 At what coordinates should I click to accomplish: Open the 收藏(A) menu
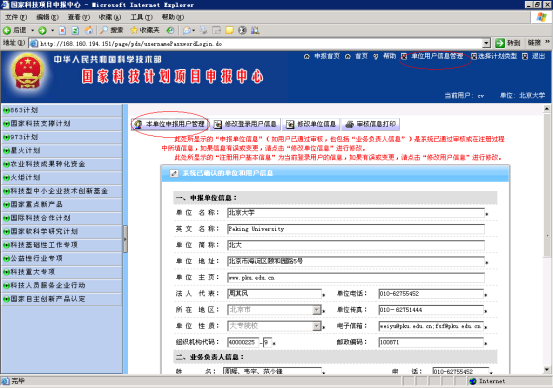[110, 17]
